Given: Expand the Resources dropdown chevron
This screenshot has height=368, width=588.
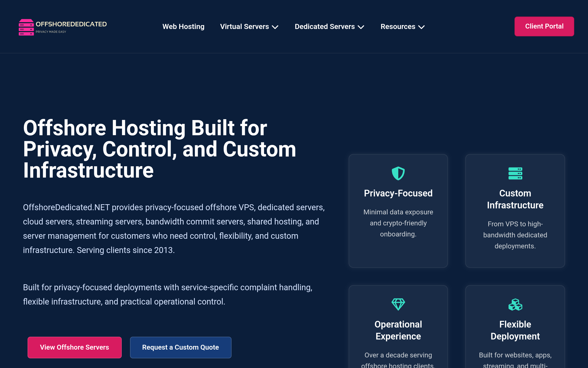Looking at the screenshot, I should 421,27.
